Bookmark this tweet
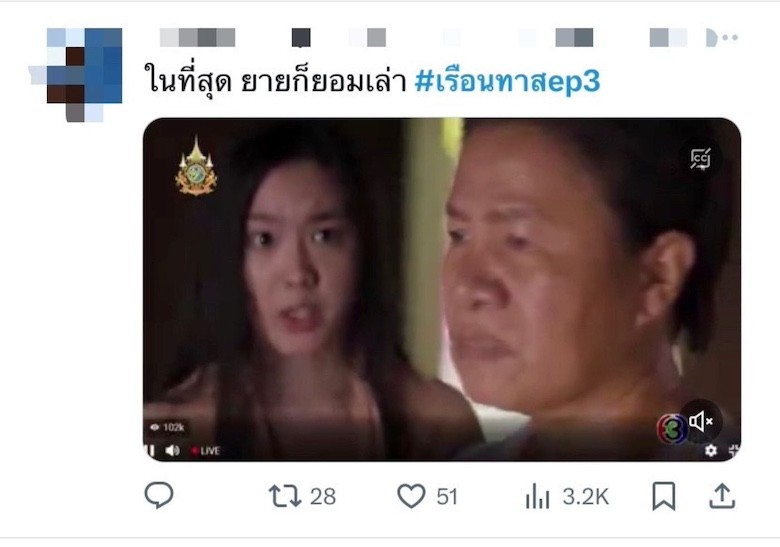The width and height of the screenshot is (780, 547). [664, 496]
